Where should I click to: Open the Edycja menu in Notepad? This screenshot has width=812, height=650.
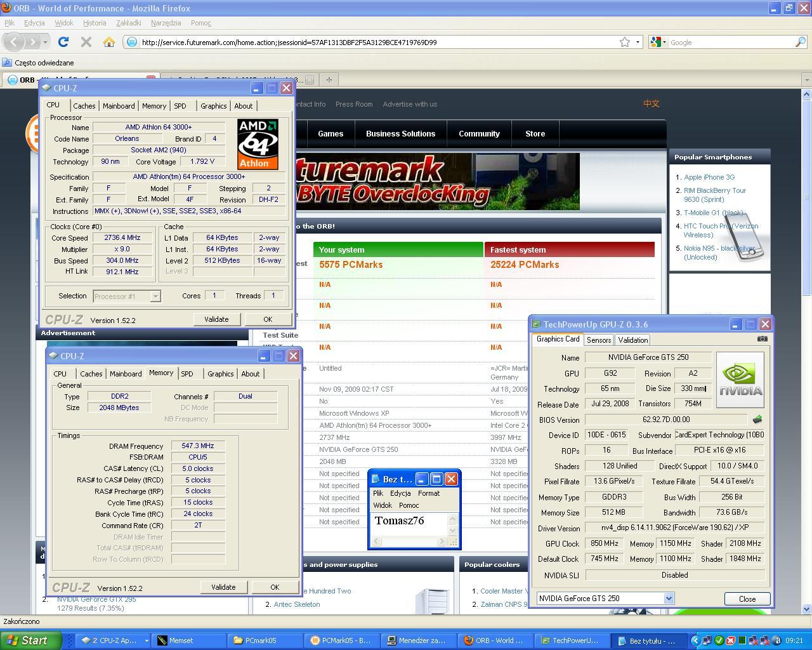click(x=400, y=493)
